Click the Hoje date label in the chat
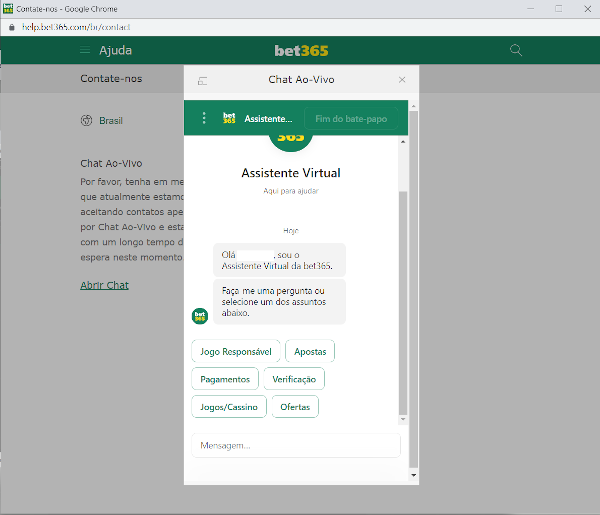This screenshot has height=515, width=600. pyautogui.click(x=291, y=231)
